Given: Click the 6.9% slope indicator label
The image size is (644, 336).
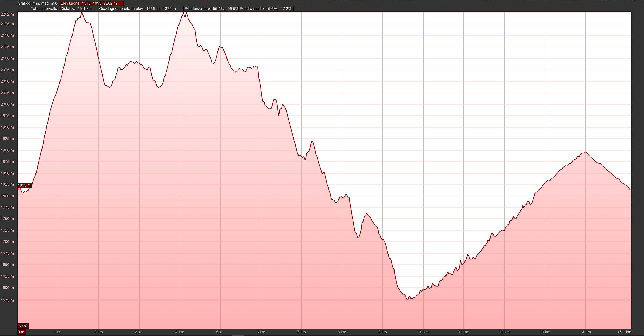Looking at the screenshot, I should [23, 326].
